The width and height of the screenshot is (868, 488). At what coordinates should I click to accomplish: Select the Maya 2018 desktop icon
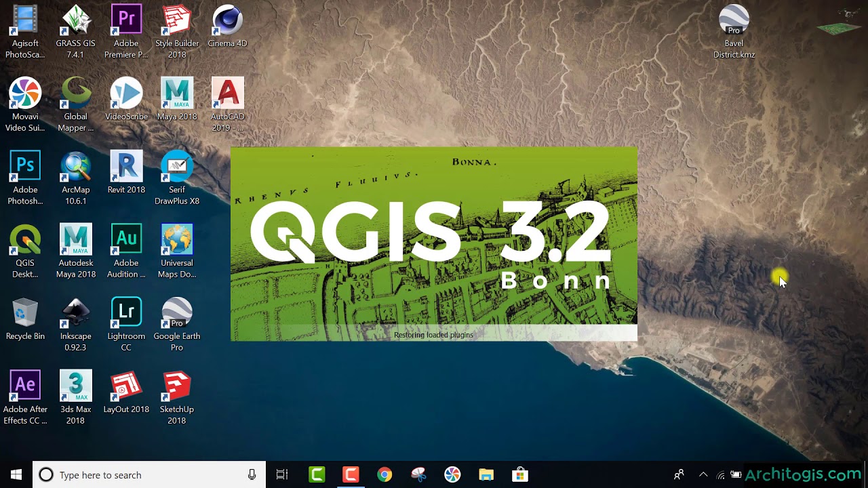(x=177, y=99)
